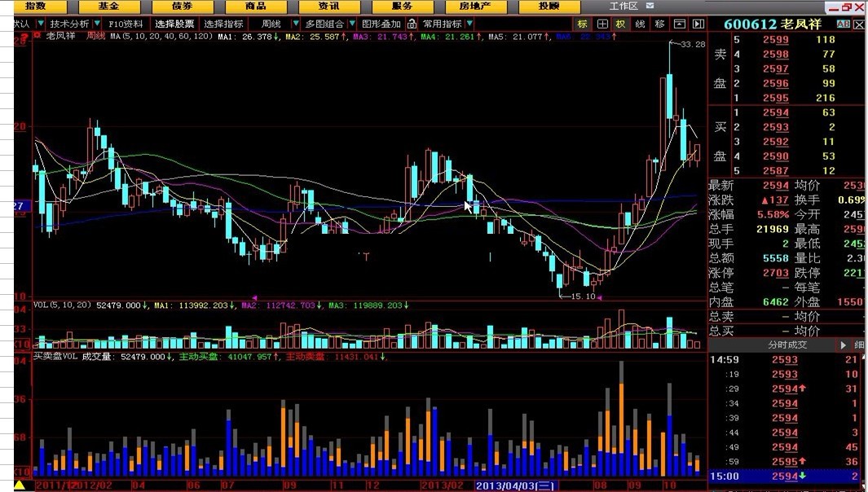Toggle the 标 marker button

click(583, 24)
